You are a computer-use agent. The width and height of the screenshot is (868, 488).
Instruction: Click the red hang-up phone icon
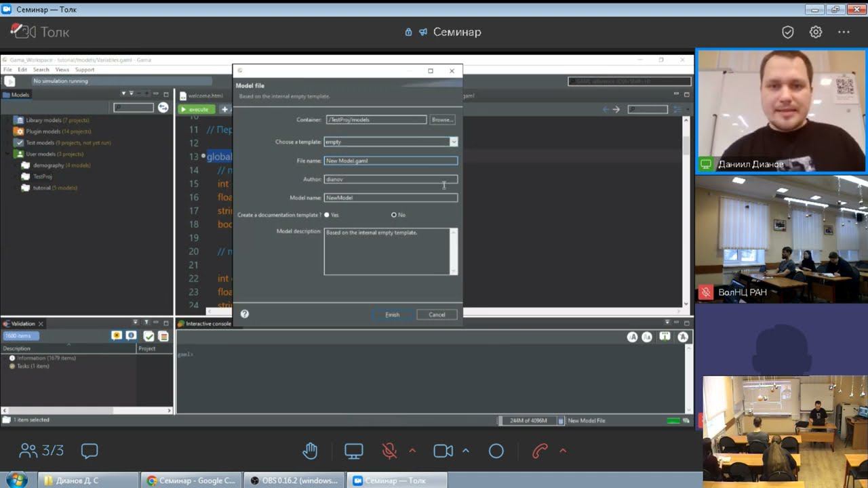coord(540,451)
